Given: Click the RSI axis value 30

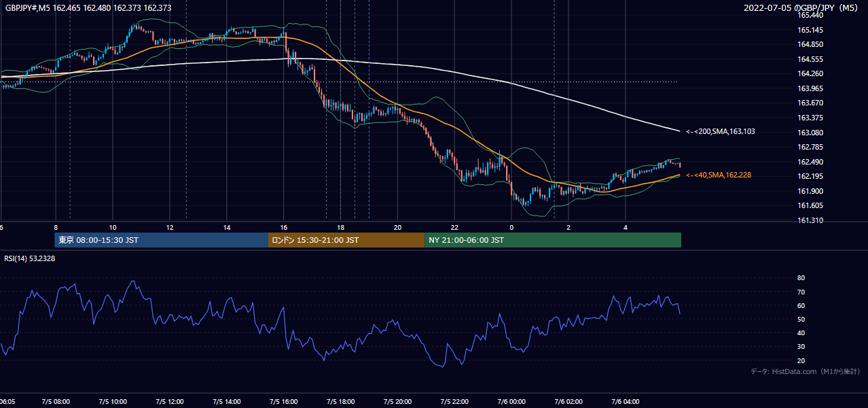Looking at the screenshot, I should pos(801,347).
